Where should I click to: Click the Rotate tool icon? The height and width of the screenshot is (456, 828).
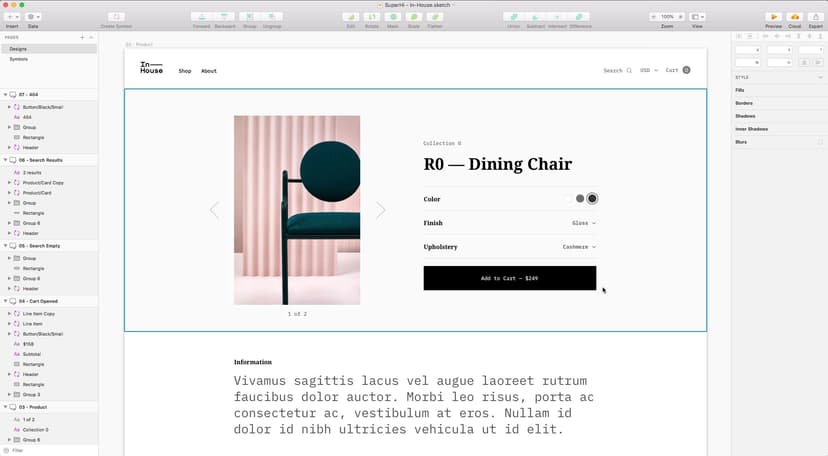pos(372,17)
